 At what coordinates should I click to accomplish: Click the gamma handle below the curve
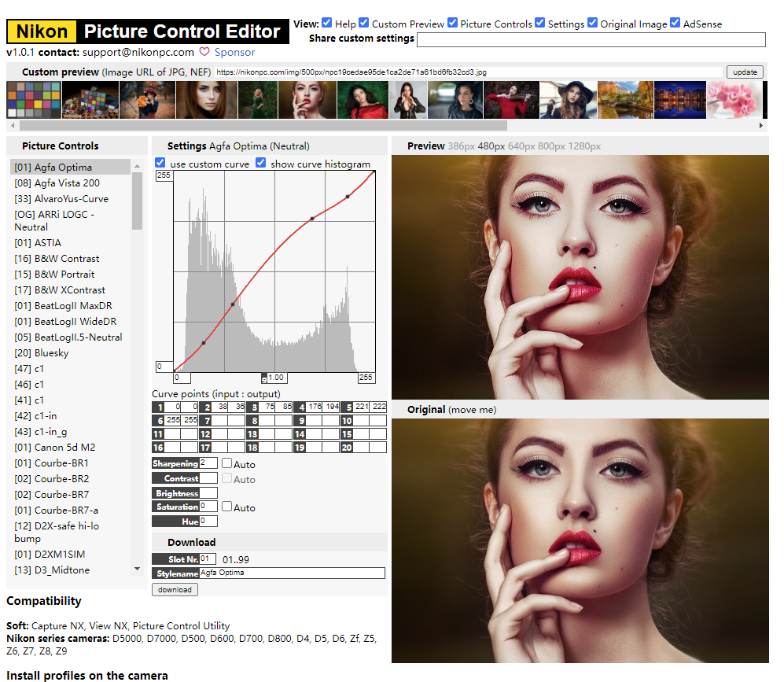click(x=264, y=380)
